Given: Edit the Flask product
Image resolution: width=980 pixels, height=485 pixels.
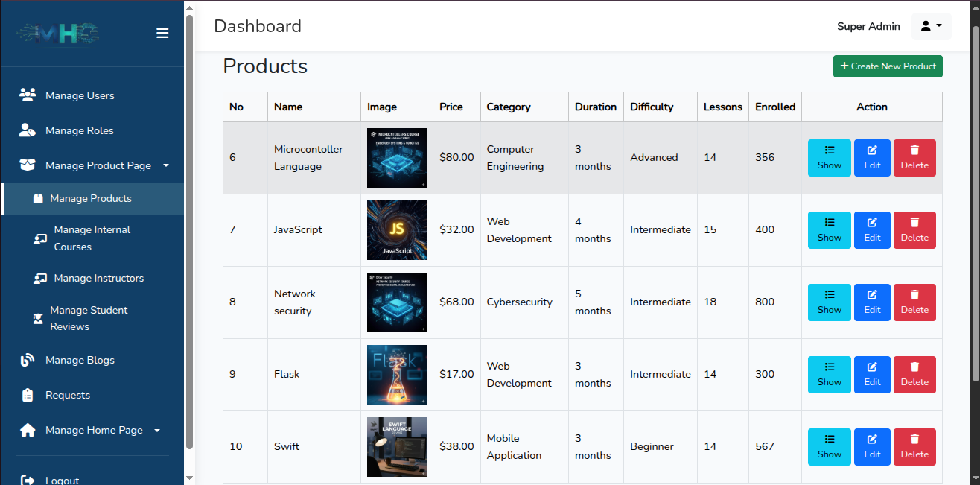Looking at the screenshot, I should [872, 375].
